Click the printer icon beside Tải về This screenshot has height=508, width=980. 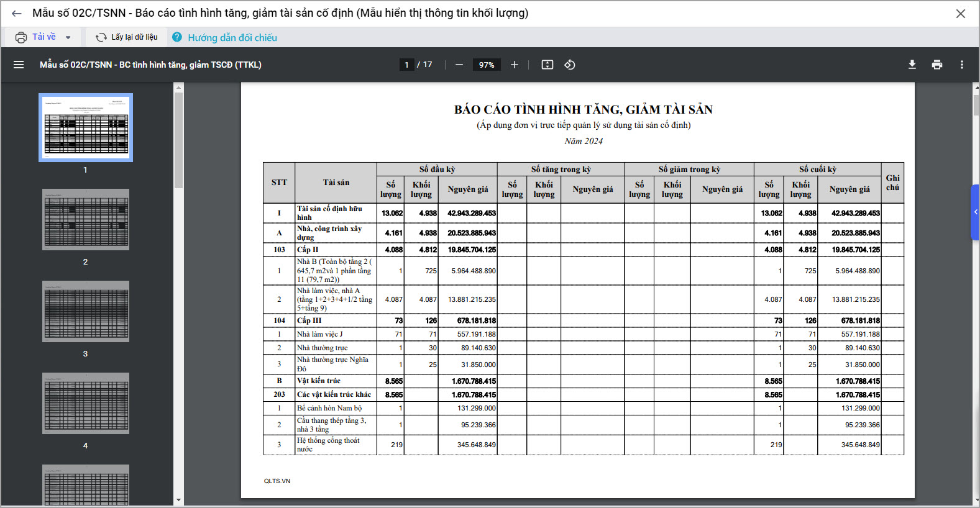point(21,37)
